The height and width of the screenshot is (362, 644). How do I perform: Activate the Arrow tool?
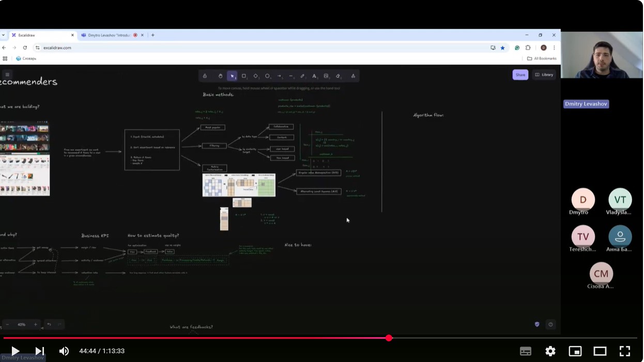[279, 76]
